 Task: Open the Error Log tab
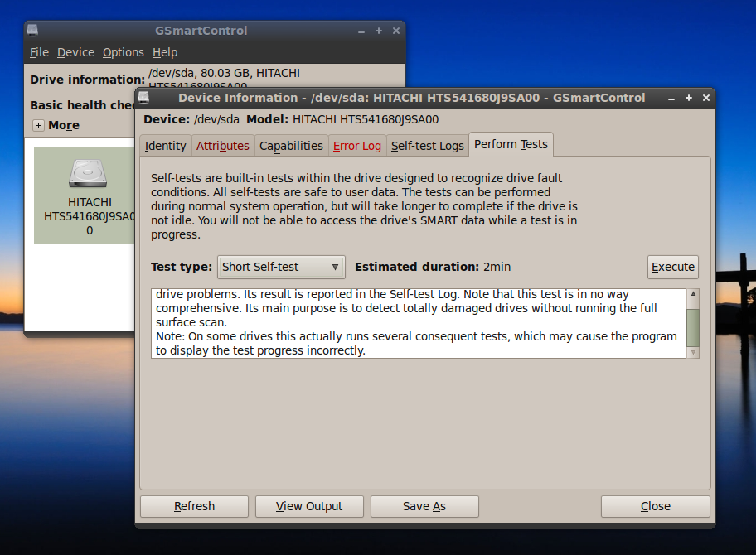pyautogui.click(x=356, y=145)
